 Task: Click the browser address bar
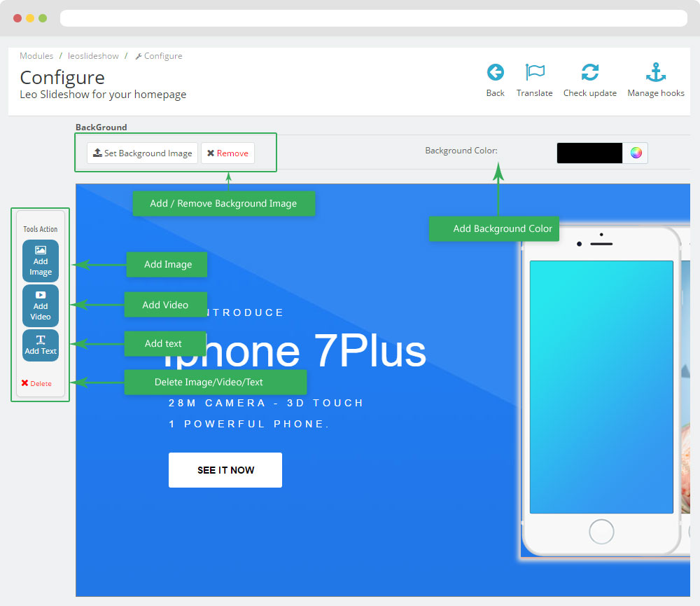[x=374, y=18]
